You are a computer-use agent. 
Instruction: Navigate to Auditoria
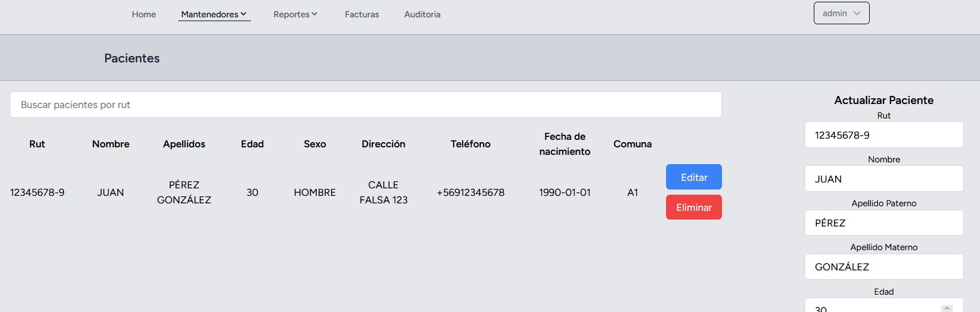422,14
